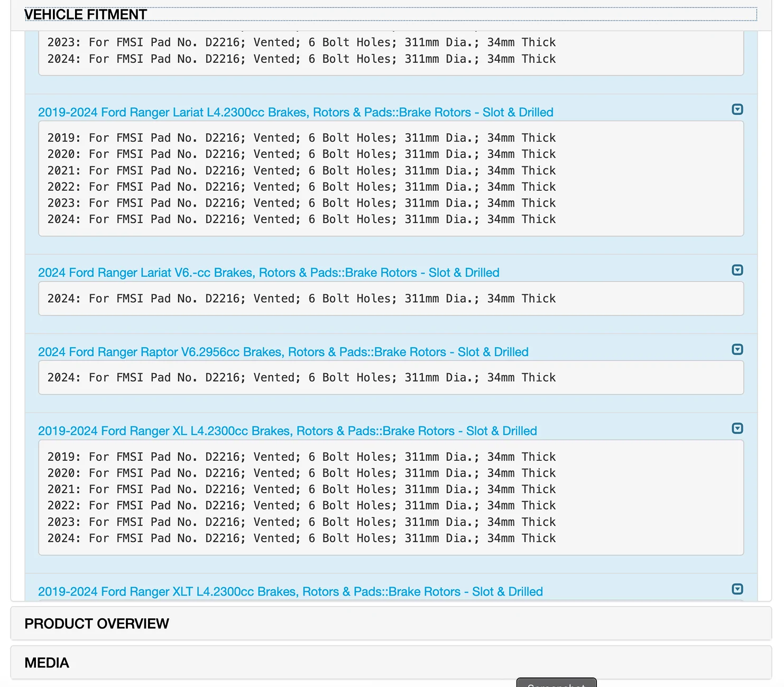Select the 2024 fitment note under Ranger Lariat V6

[302, 299]
